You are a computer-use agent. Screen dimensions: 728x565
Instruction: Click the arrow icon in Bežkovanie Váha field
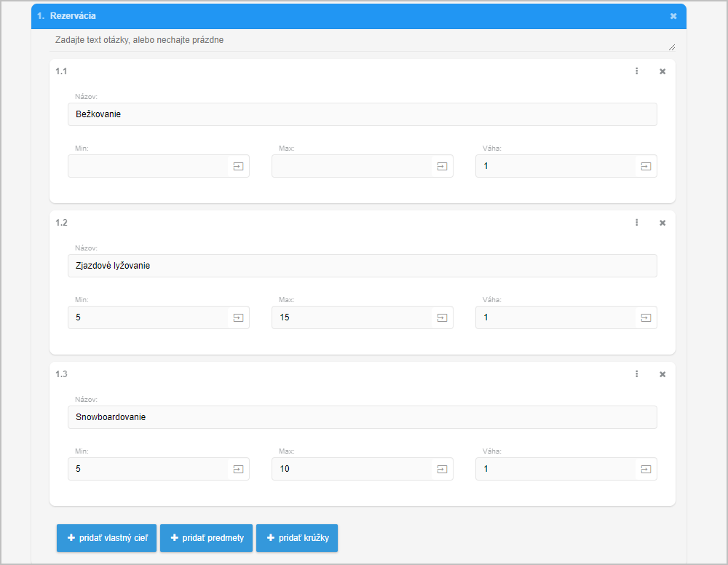646,166
